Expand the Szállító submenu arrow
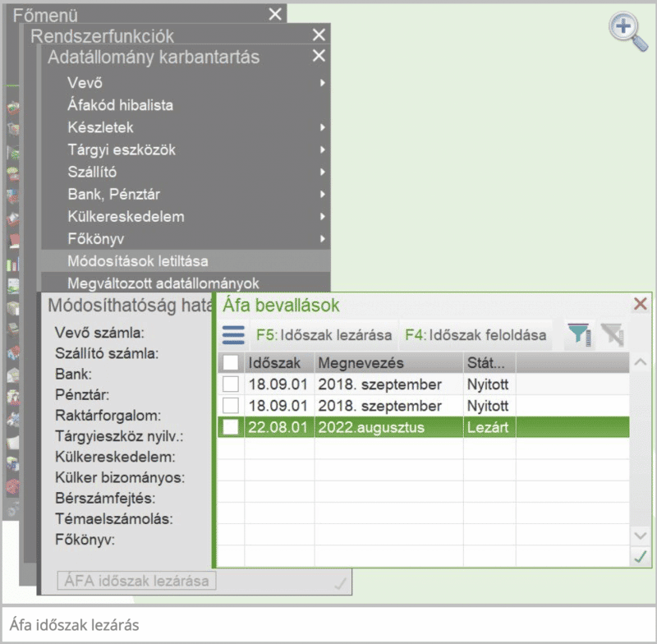 [322, 172]
